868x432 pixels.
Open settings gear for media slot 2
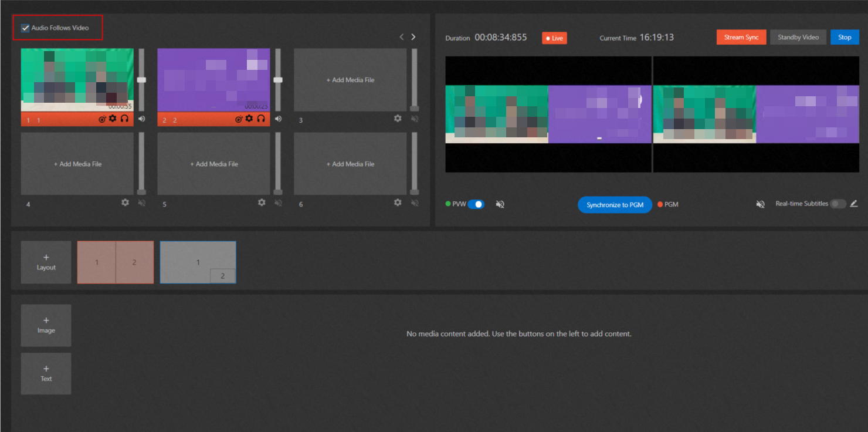pyautogui.click(x=249, y=119)
